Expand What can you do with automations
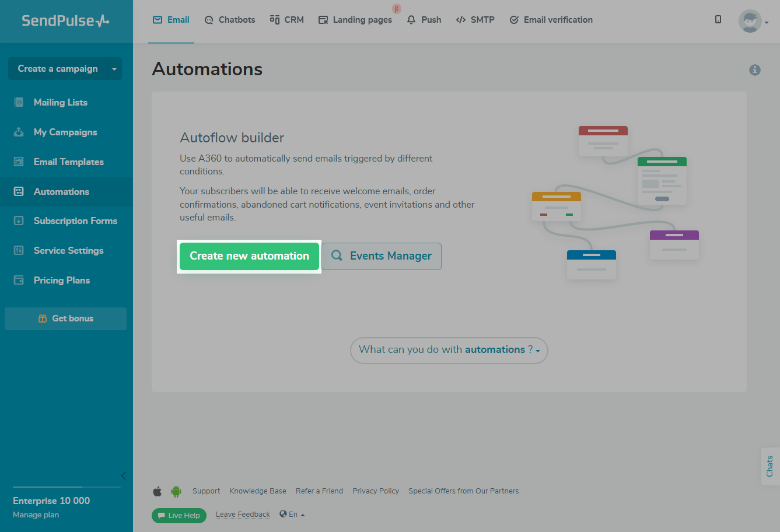Viewport: 780px width, 532px height. click(449, 350)
